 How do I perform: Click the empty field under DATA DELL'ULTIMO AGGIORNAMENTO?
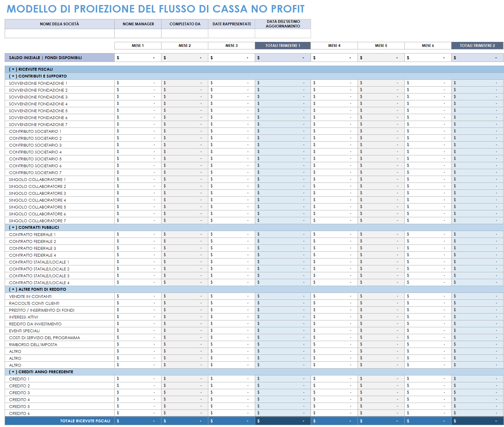tap(283, 33)
